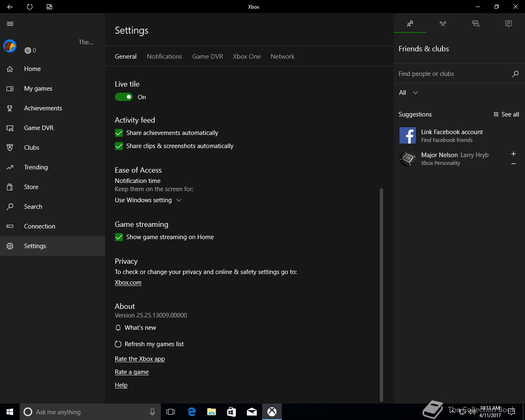Click the magnifier search icon for people
This screenshot has width=525, height=420.
point(516,74)
